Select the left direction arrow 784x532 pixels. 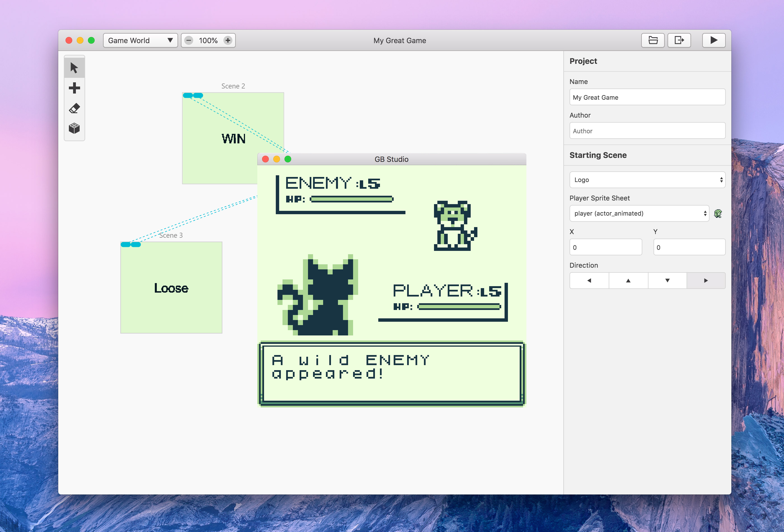589,280
